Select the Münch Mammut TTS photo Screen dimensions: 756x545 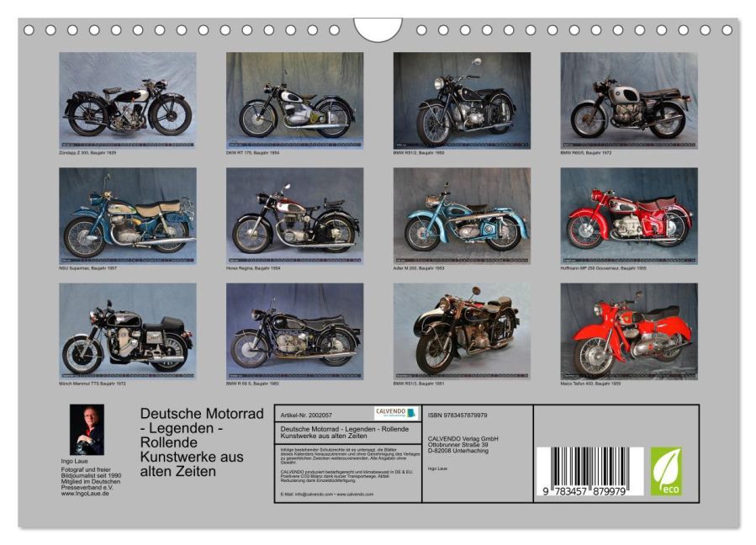coord(128,331)
